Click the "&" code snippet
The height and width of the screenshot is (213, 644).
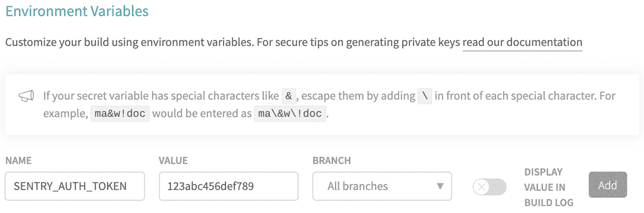point(289,96)
